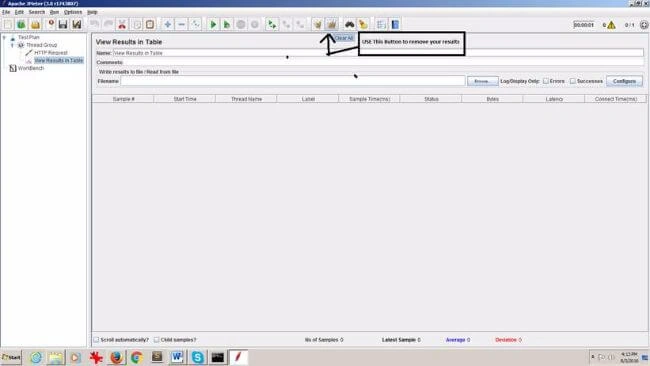
Task: Click the Shutdown test toolbar icon
Action: (255, 24)
